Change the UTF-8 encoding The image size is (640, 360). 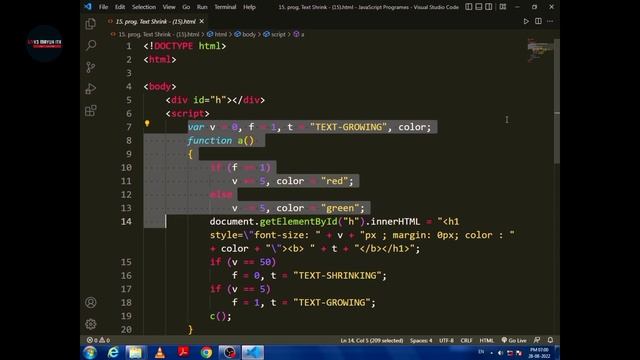(446, 340)
